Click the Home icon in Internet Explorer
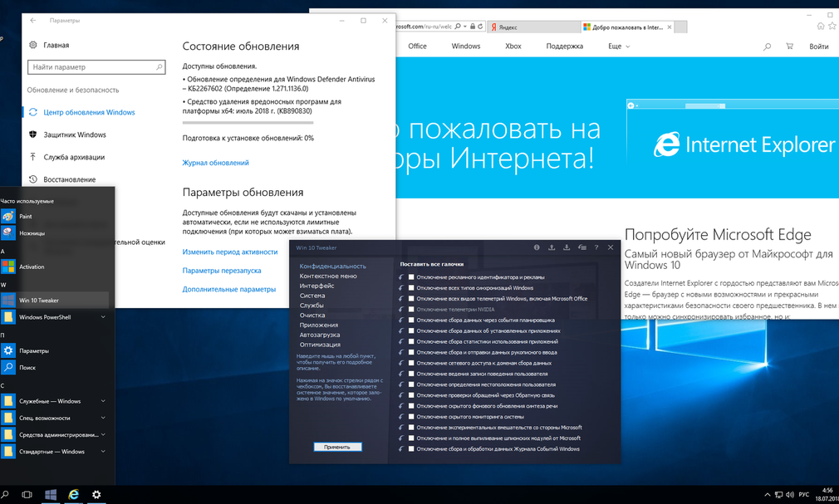The height and width of the screenshot is (504, 839). (x=821, y=27)
